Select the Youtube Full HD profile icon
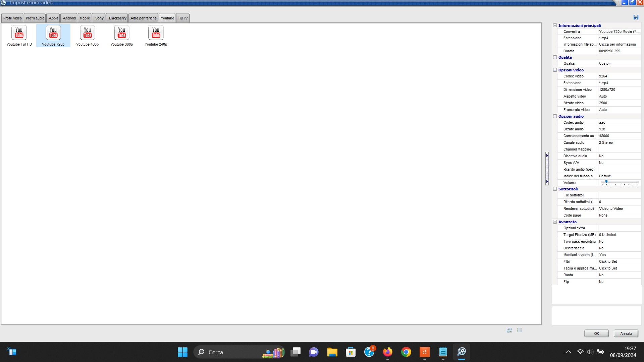The height and width of the screenshot is (362, 644). coord(19,33)
